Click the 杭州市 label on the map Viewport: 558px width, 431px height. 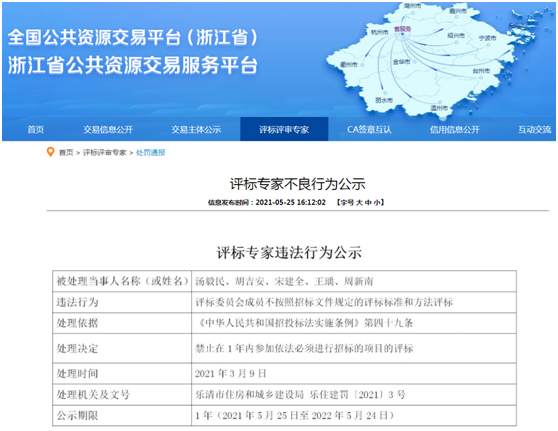tap(379, 32)
